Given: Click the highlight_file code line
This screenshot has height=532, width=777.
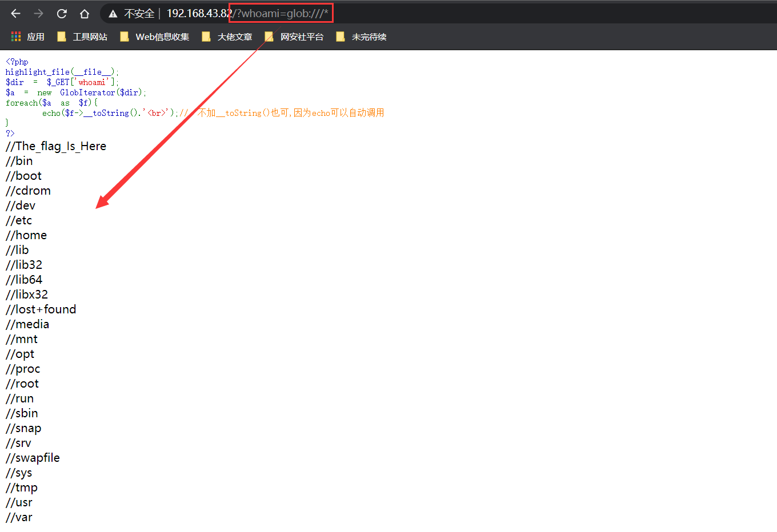Looking at the screenshot, I should click(x=62, y=72).
